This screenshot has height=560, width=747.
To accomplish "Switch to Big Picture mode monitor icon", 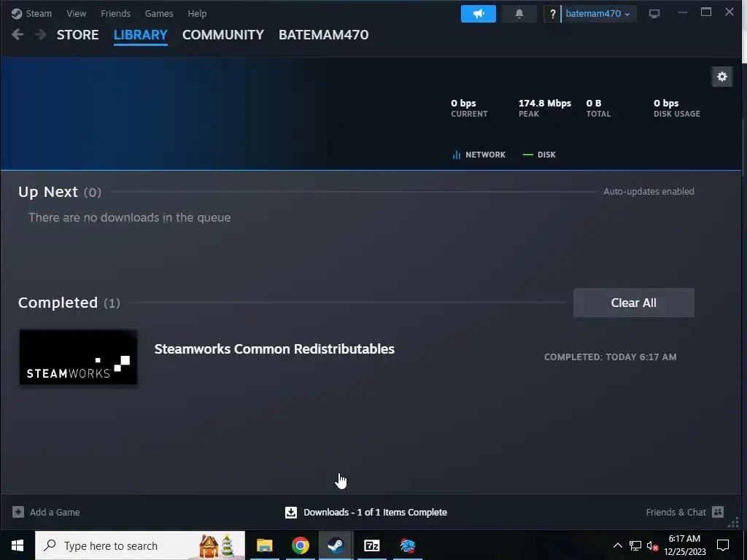I will (x=654, y=14).
